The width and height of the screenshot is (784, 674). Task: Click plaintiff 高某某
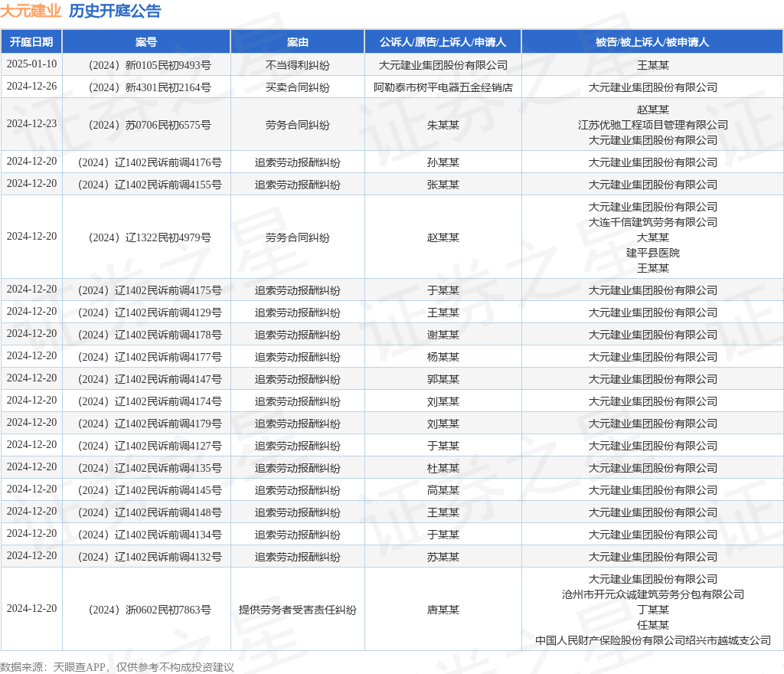[x=443, y=490]
